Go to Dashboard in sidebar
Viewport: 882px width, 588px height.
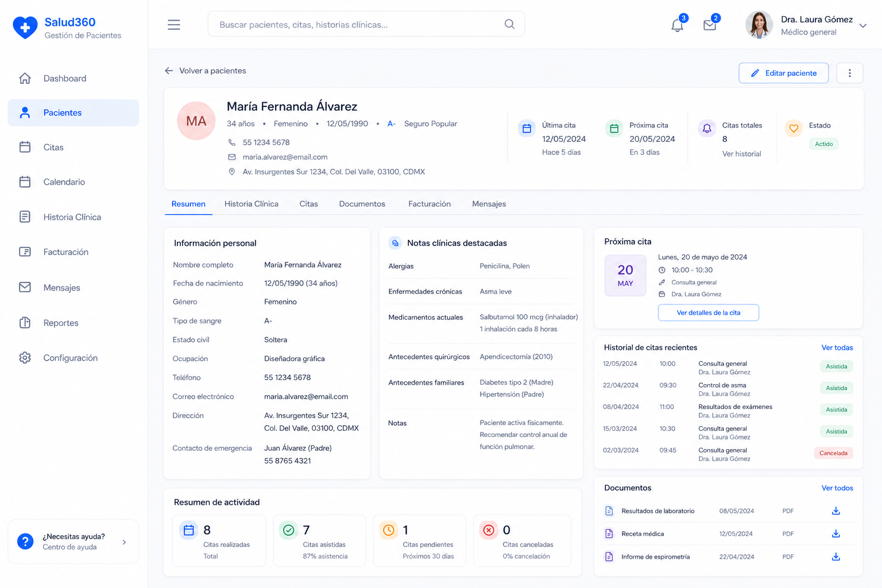click(x=73, y=78)
